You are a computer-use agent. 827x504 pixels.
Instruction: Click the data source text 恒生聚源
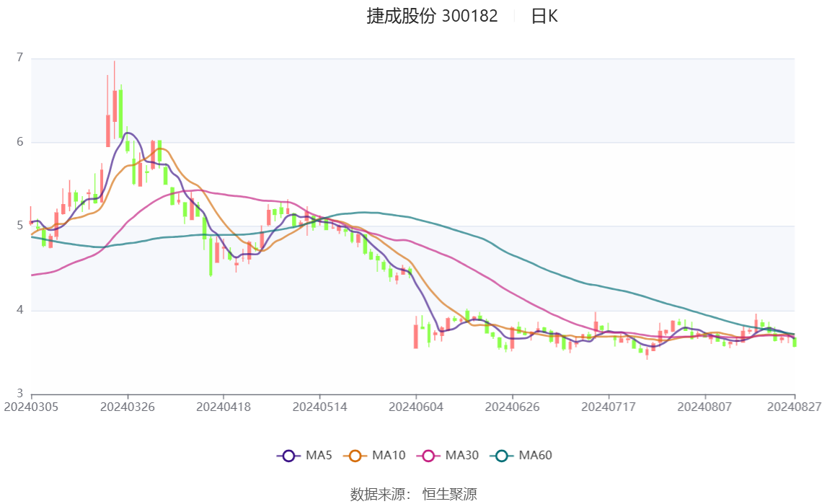(449, 494)
